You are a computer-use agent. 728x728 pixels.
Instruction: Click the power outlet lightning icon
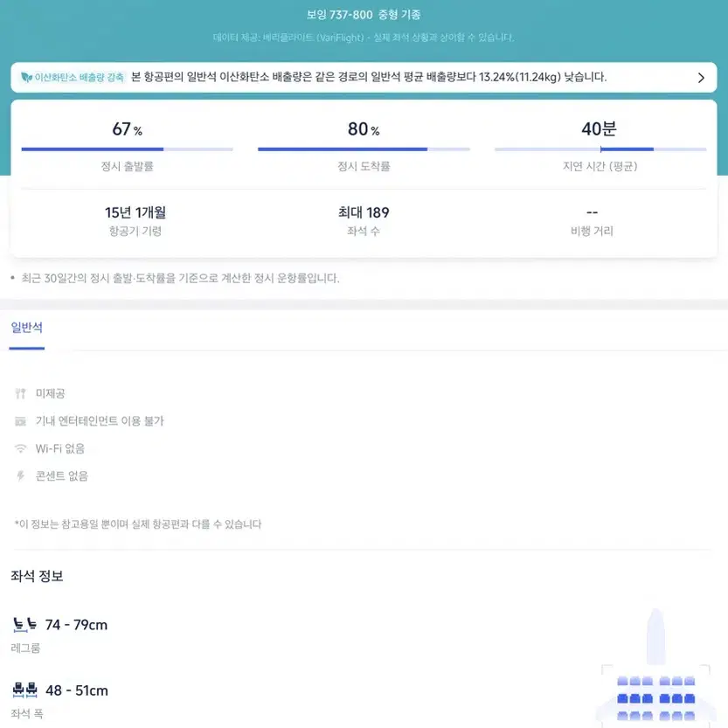click(x=20, y=476)
